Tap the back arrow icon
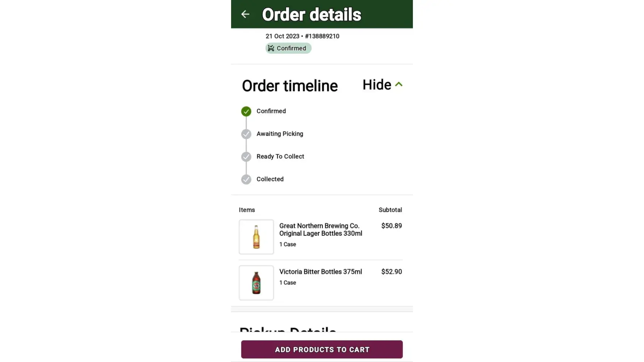The image size is (644, 362). click(245, 14)
